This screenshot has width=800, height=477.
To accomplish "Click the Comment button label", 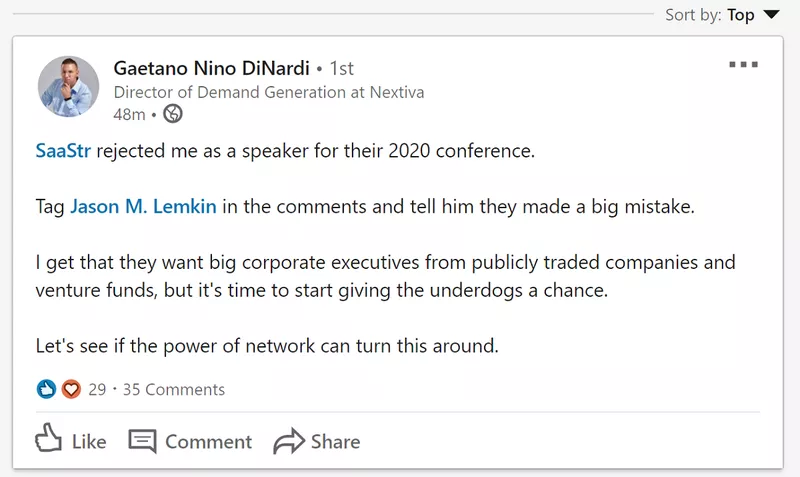I will click(x=209, y=441).
